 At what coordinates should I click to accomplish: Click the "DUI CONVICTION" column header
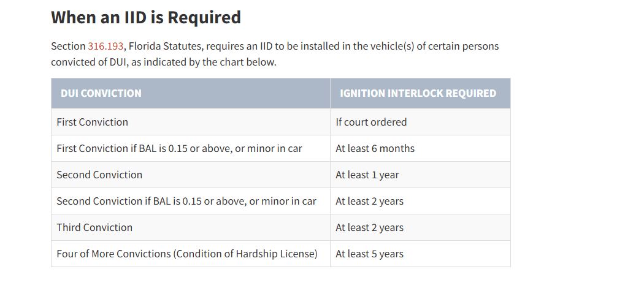[101, 94]
